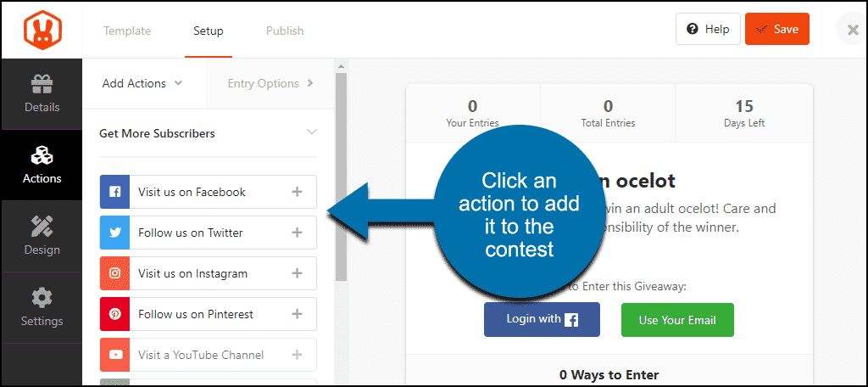The image size is (868, 387).
Task: Open the Settings gear panel
Action: click(x=42, y=308)
